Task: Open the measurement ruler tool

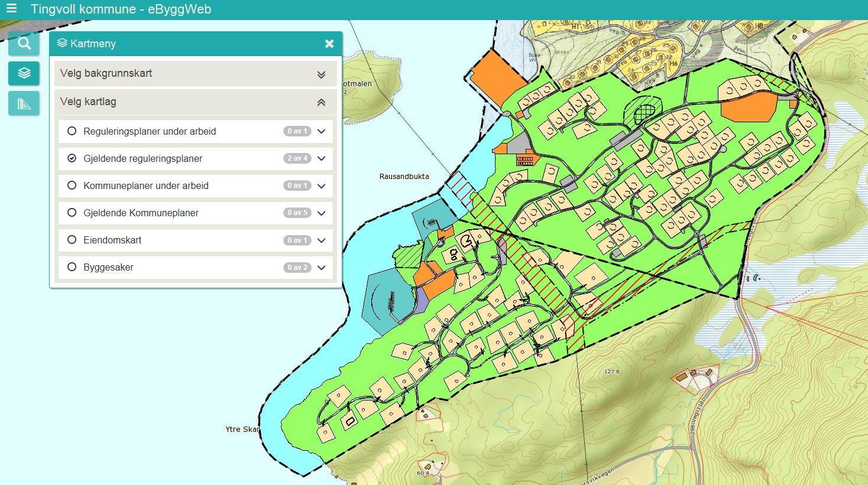Action: pyautogui.click(x=24, y=103)
